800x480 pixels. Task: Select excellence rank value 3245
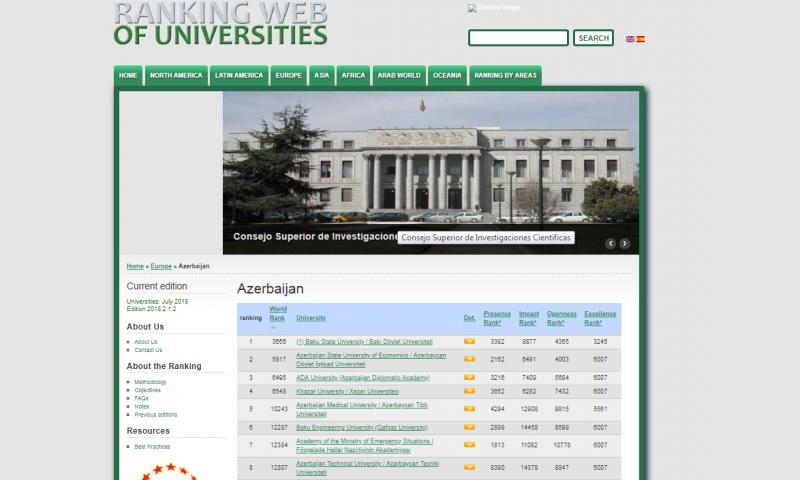(600, 342)
